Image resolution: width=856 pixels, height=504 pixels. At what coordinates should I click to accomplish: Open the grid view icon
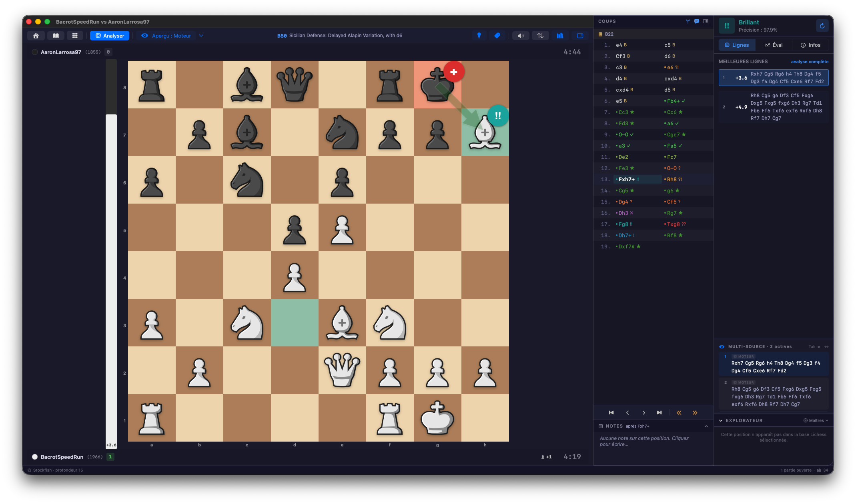pyautogui.click(x=75, y=36)
